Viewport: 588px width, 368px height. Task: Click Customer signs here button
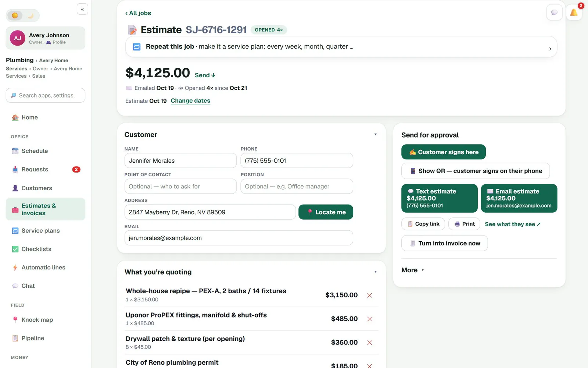(x=444, y=152)
